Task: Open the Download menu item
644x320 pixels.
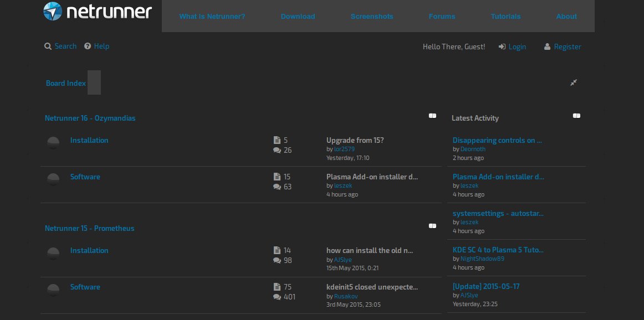Action: [298, 17]
